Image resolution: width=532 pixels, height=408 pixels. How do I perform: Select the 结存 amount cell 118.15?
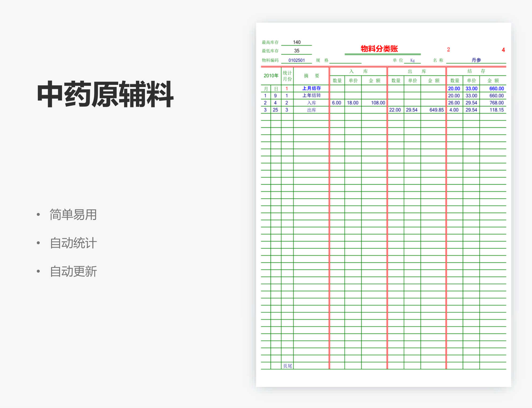click(496, 110)
